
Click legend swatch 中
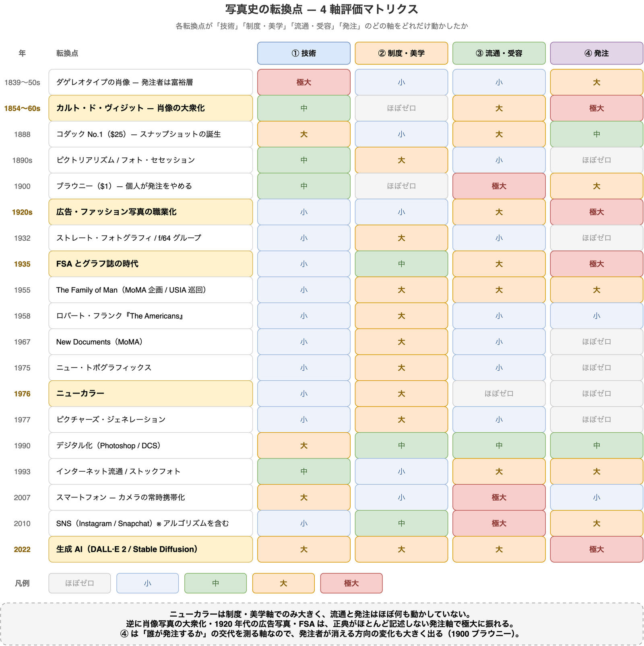pos(216,583)
